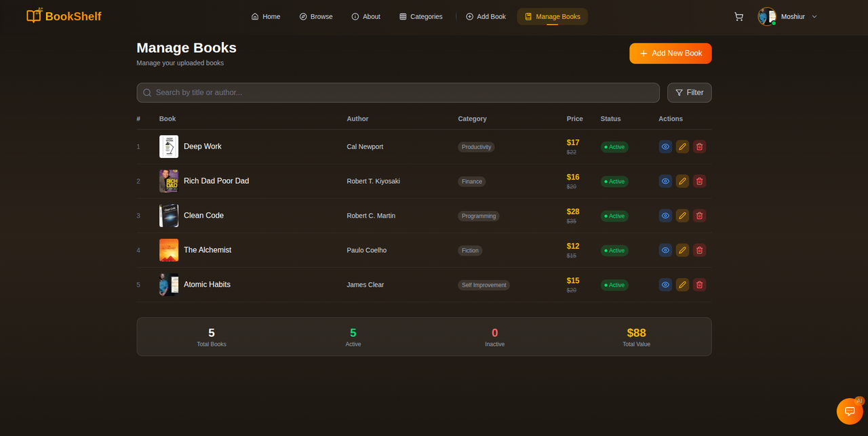Image resolution: width=868 pixels, height=436 pixels.
Task: Open the AI chat bubble
Action: coord(850,411)
